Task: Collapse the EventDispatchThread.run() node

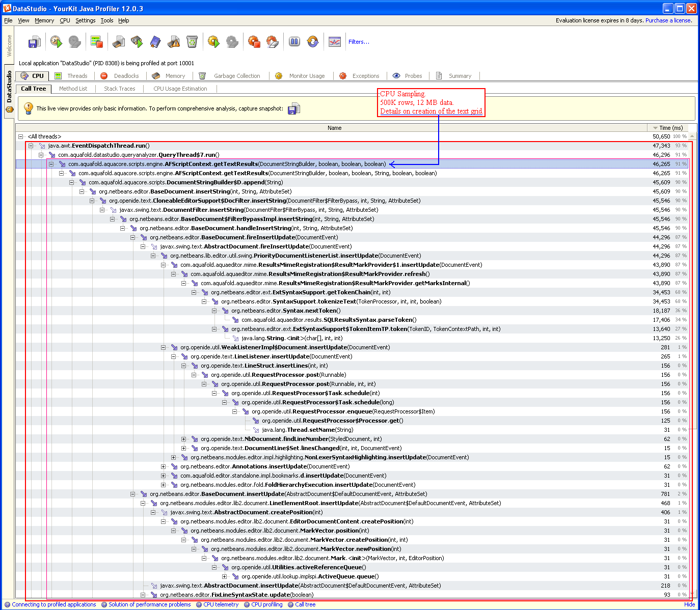Action: (x=31, y=146)
